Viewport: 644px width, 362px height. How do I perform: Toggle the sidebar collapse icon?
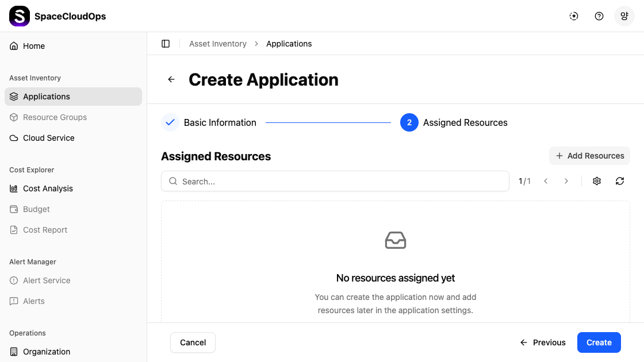point(166,44)
